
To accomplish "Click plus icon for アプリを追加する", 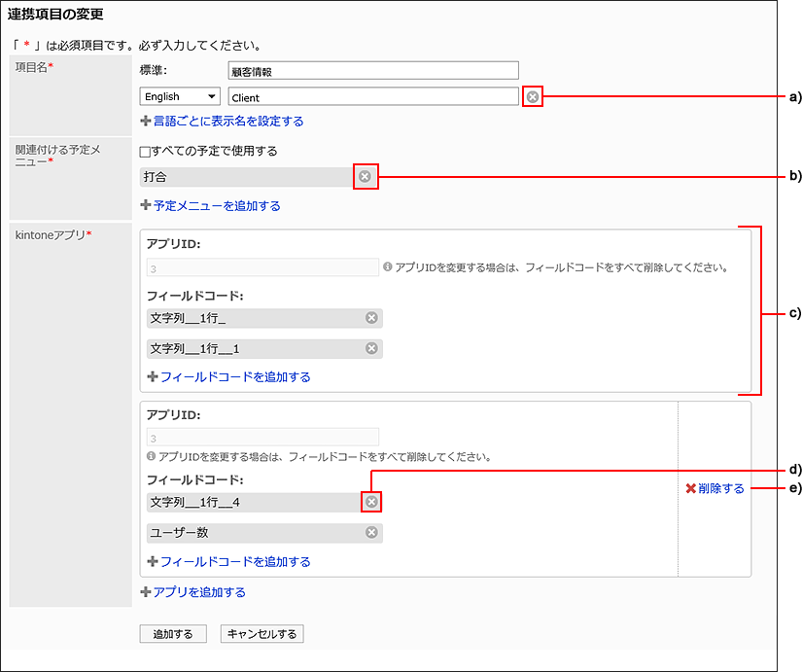I will (x=146, y=592).
